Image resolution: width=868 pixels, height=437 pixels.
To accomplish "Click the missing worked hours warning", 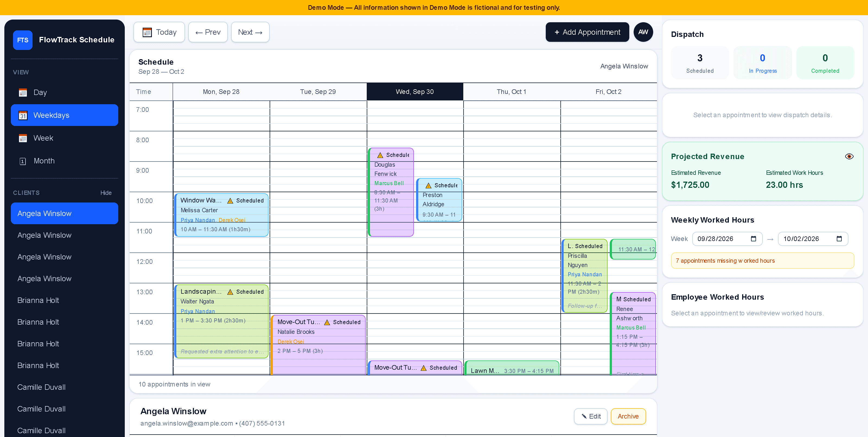I will click(762, 261).
